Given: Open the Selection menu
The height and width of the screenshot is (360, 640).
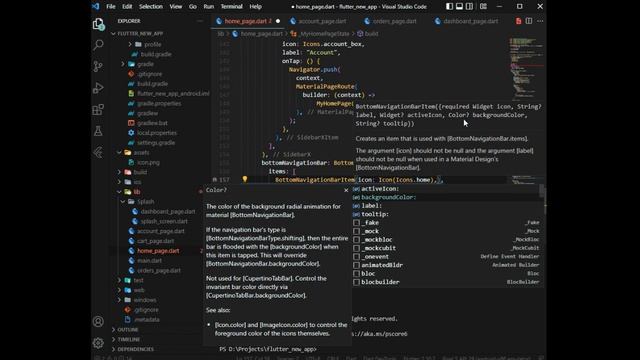Looking at the screenshot, I should pyautogui.click(x=151, y=7).
